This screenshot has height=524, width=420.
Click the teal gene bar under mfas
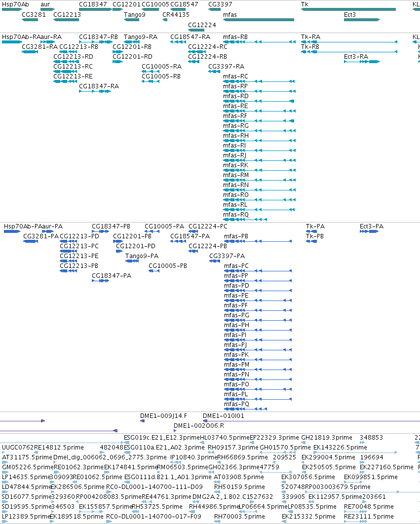259,20
